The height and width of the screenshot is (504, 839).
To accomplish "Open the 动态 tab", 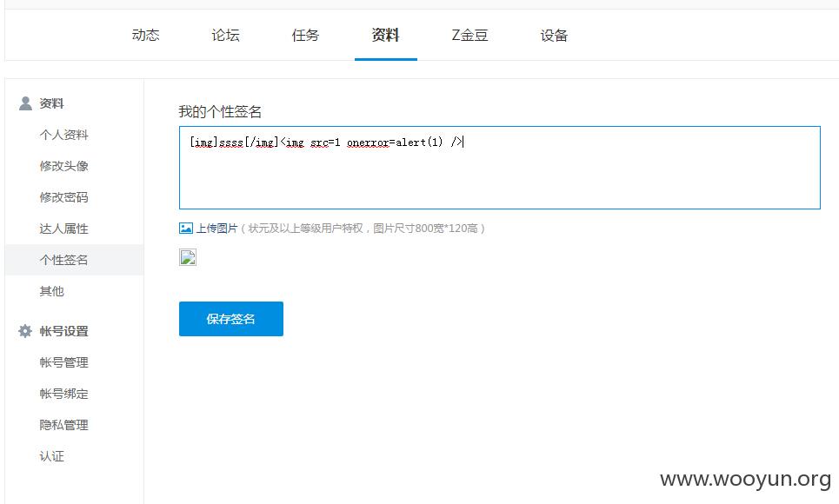I will [x=145, y=36].
